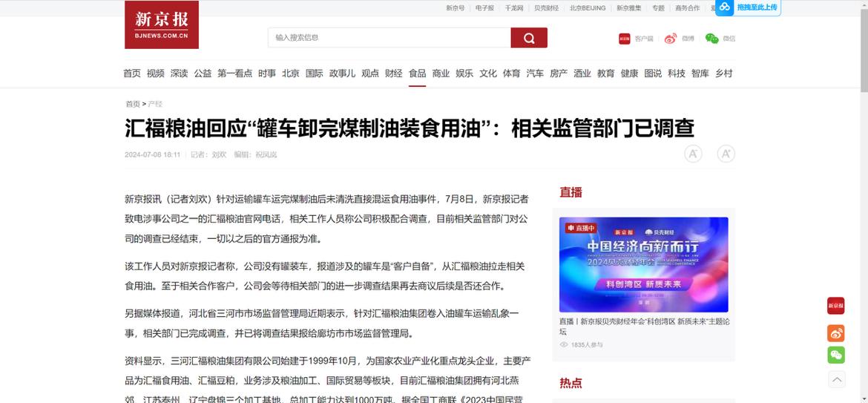The image size is (868, 403).
Task: Open the 食品 navigation tab
Action: pyautogui.click(x=418, y=73)
